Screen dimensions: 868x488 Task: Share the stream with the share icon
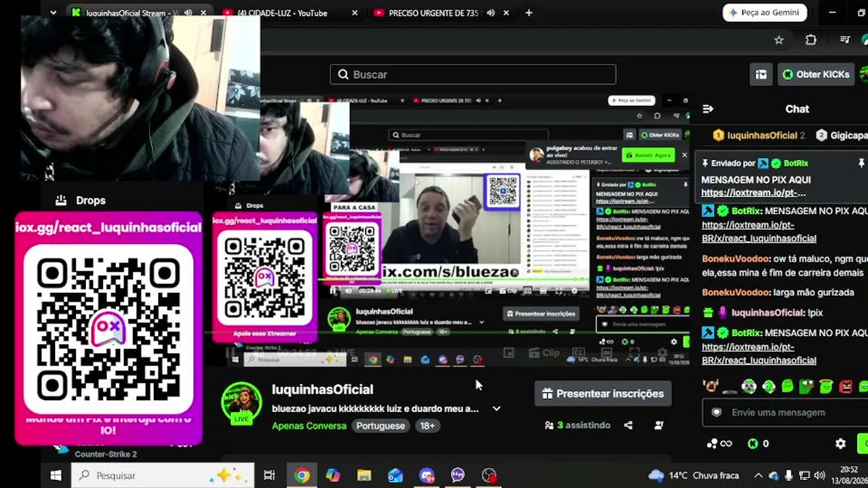628,426
